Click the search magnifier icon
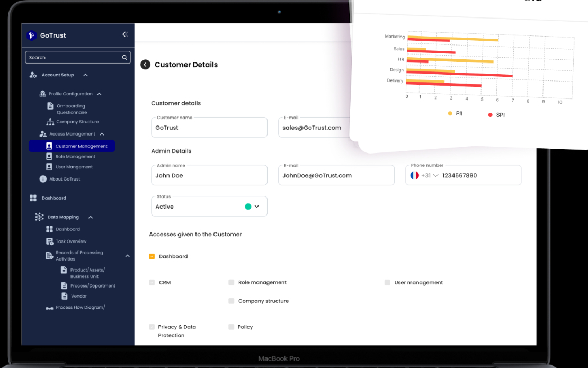This screenshot has width=588, height=368. (124, 57)
